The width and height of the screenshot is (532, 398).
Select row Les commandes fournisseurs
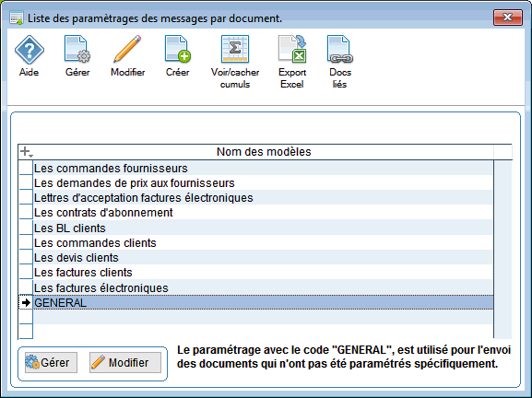(264, 169)
